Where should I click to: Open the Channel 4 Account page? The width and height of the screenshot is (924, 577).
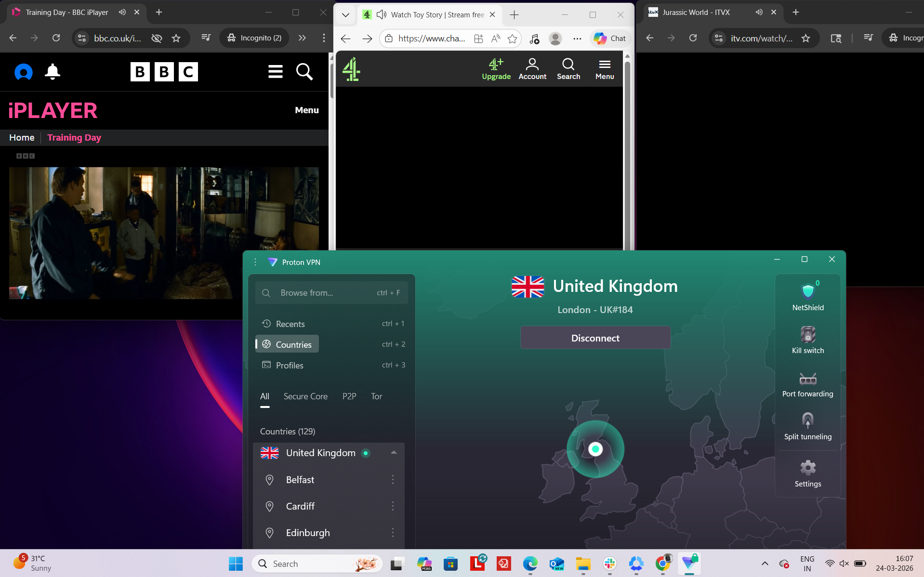[532, 67]
